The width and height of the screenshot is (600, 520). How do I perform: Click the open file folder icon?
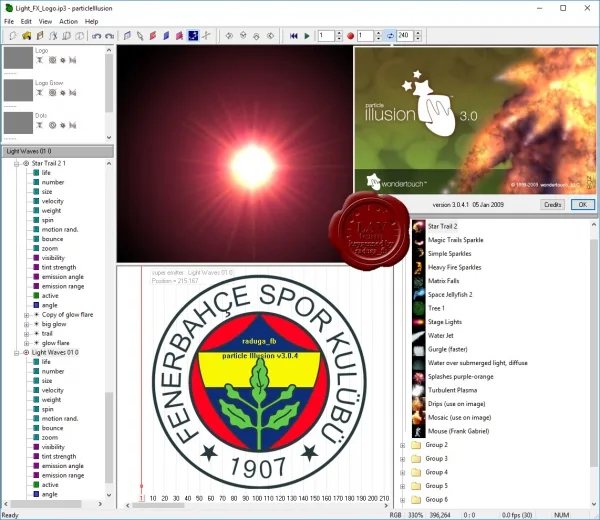coord(26,36)
